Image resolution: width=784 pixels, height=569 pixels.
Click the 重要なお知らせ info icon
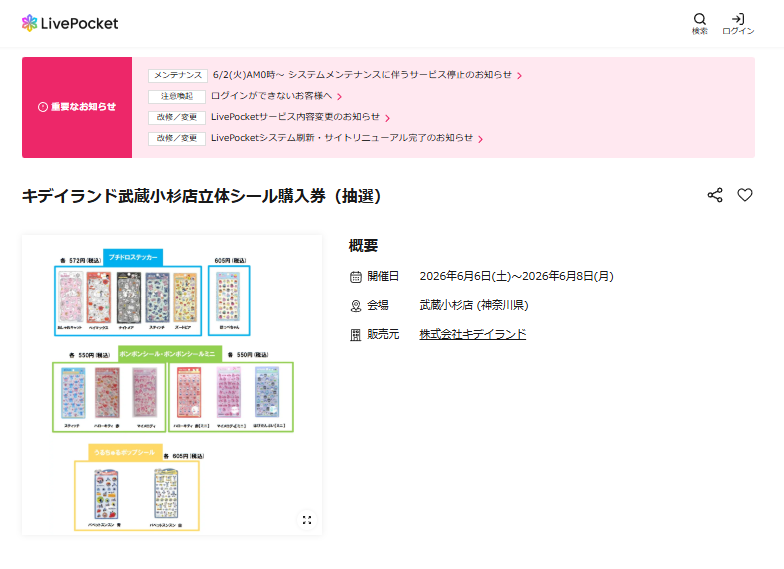tap(42, 107)
